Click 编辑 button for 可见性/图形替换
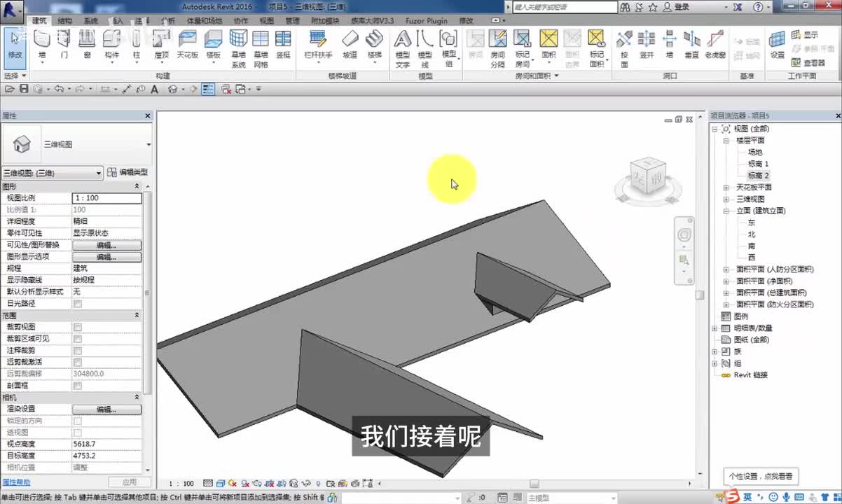 (106, 245)
